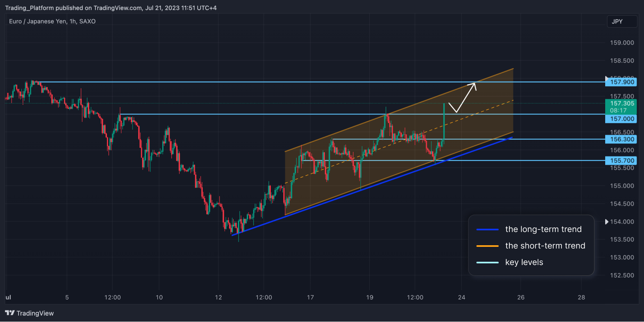Click the "Euro / Japanese Yen, 1h, SAXO" title
The image size is (644, 322).
click(52, 21)
